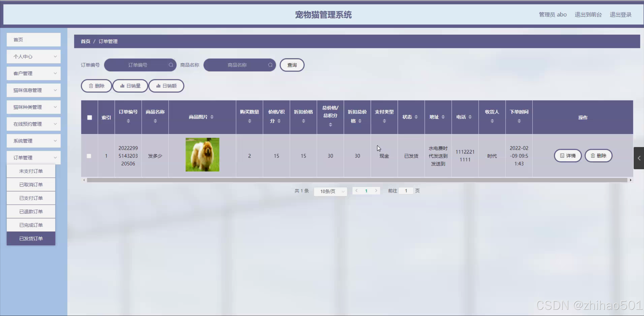
Task: Click the search icon in 订单编号 field
Action: click(171, 65)
